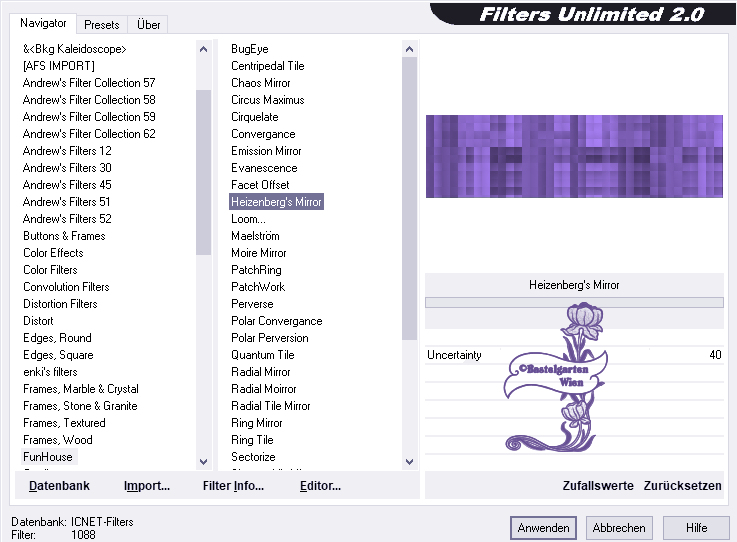This screenshot has height=542, width=737.
Task: Select Edges, Square category
Action: 58,355
